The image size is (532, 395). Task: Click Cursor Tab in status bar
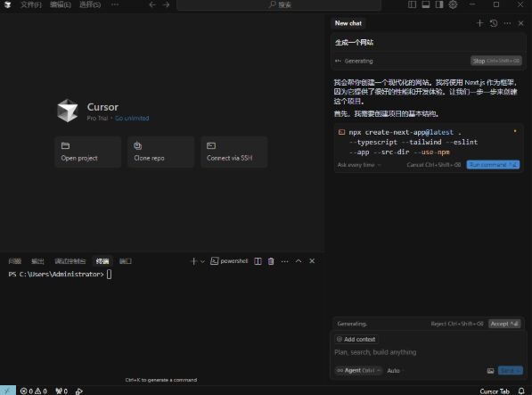pyautogui.click(x=495, y=391)
